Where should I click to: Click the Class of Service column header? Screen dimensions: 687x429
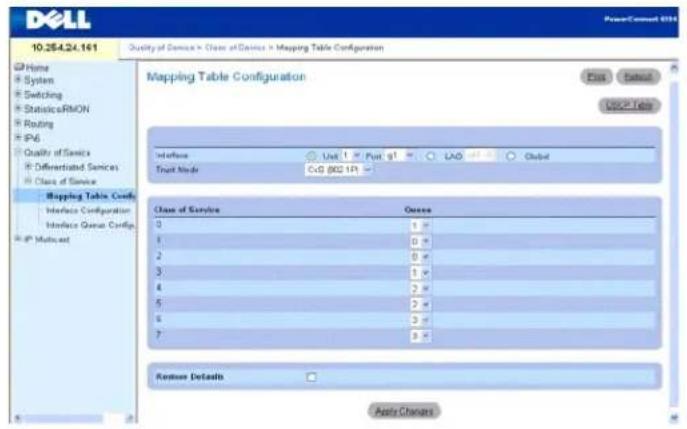[x=187, y=210]
